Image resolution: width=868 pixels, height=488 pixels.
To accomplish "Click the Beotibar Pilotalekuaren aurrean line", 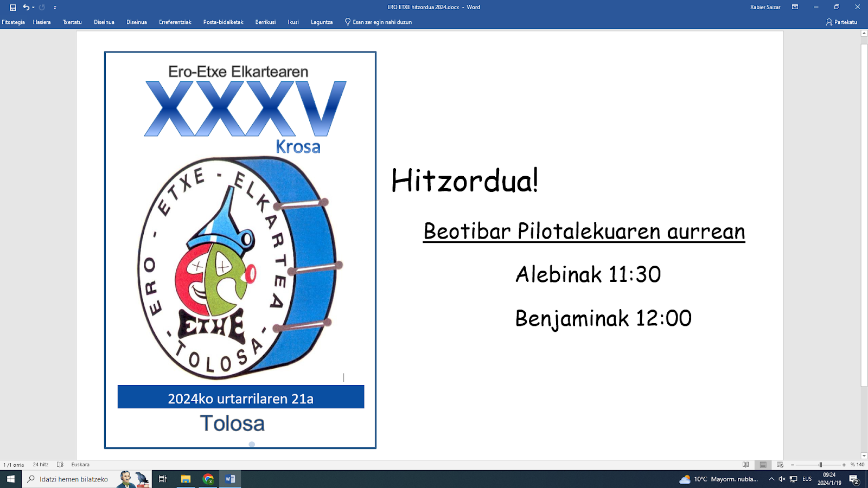I will point(584,232).
